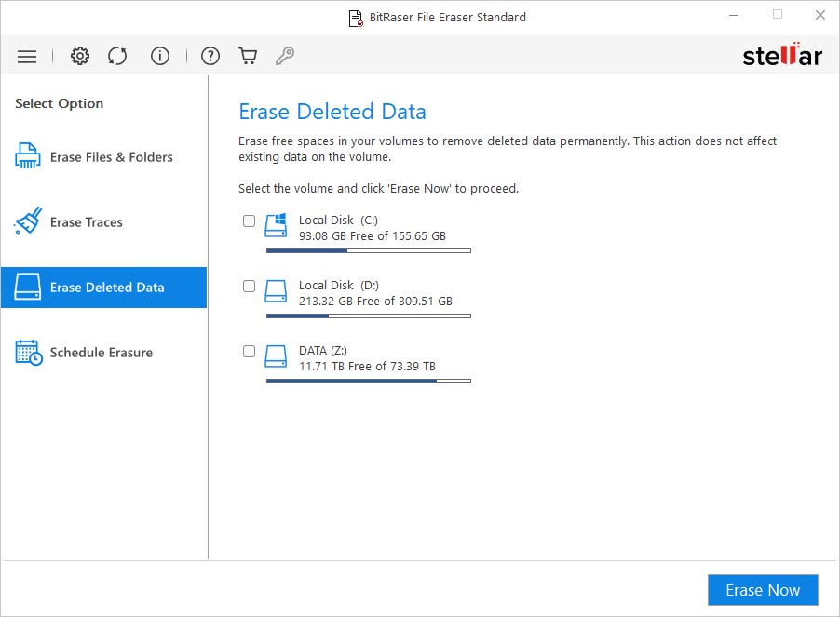Click the activation key icon

[285, 56]
